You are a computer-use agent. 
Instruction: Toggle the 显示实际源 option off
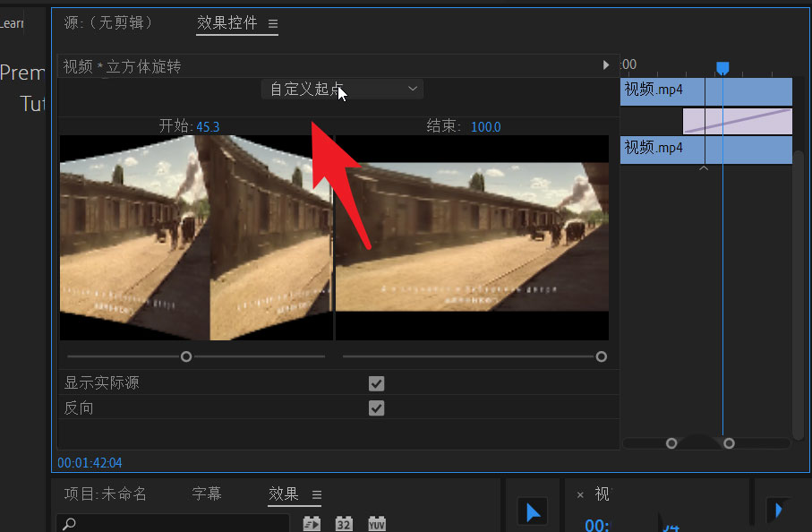[x=376, y=383]
